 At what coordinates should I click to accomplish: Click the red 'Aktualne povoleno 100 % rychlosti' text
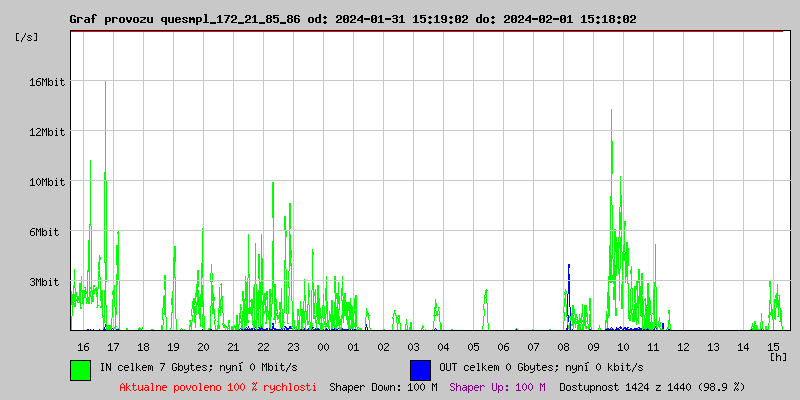[218, 387]
